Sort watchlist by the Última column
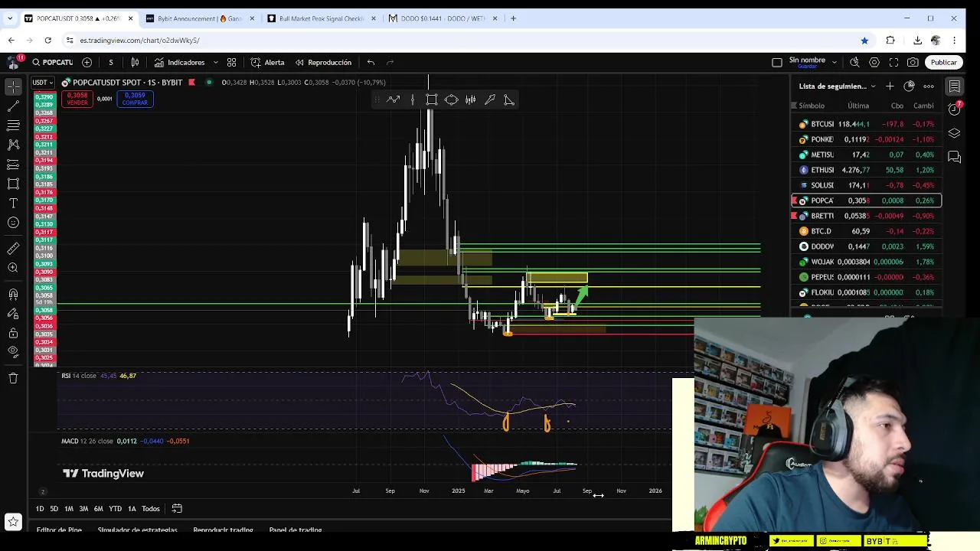Viewport: 980px width, 551px height. click(857, 106)
